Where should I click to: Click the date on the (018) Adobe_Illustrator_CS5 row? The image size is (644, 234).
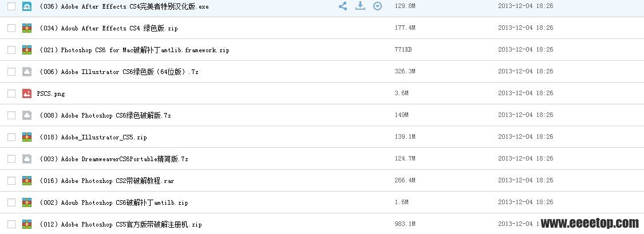point(526,137)
